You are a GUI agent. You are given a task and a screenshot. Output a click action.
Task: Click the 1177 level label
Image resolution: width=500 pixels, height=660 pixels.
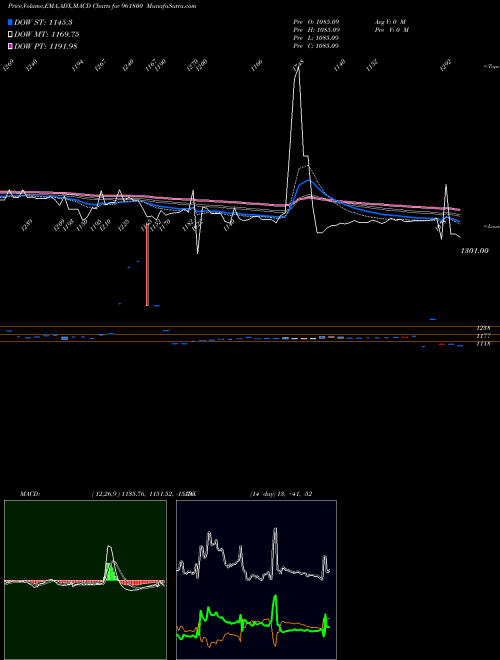(x=483, y=335)
